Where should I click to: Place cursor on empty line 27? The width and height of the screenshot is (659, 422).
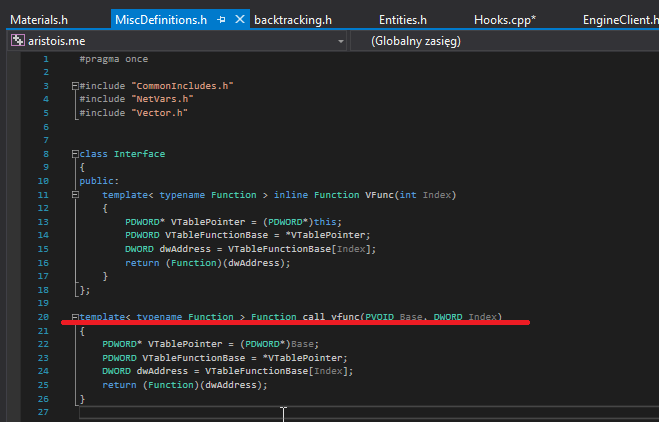tap(200, 412)
